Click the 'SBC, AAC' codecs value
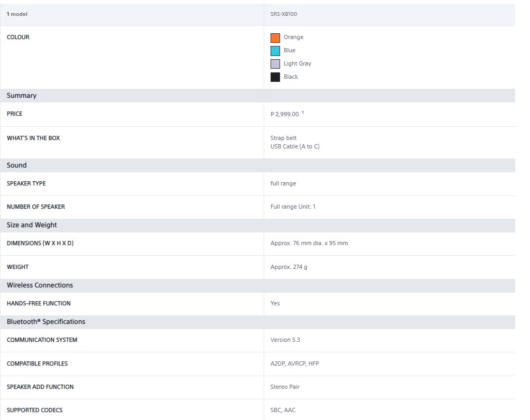530x420 pixels. pos(283,410)
